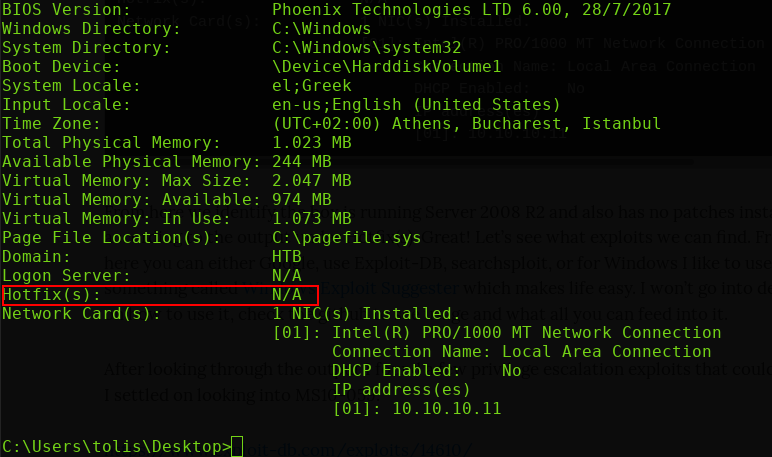Click the C:\Windows\system32 directory path

coord(366,48)
